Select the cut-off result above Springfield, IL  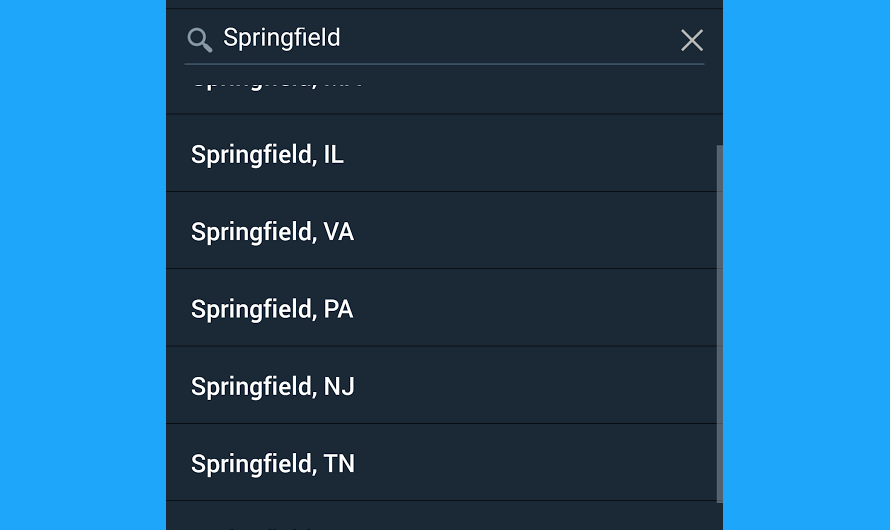(x=442, y=90)
